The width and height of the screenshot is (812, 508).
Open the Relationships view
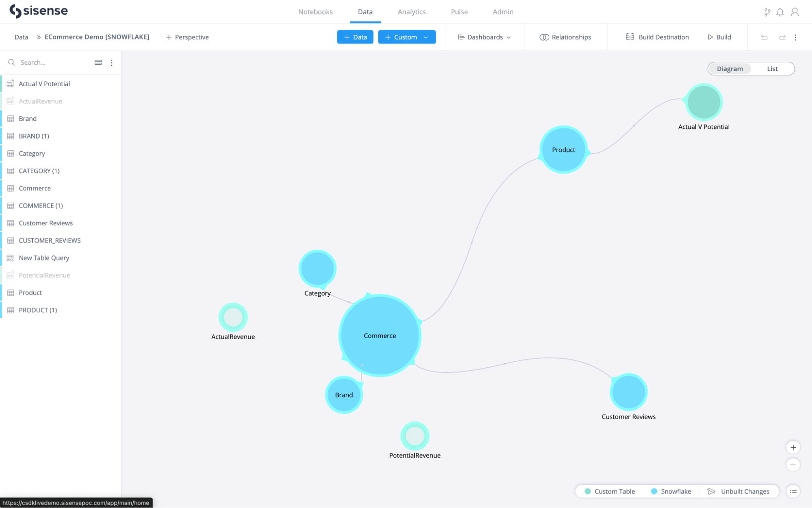point(565,37)
